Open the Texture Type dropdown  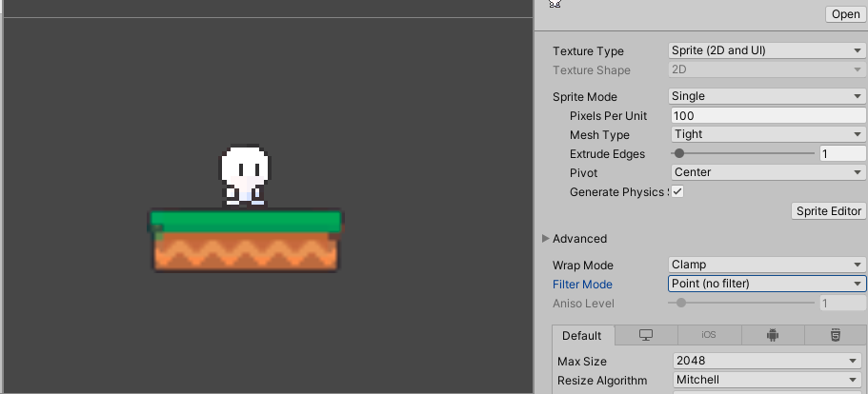point(767,50)
